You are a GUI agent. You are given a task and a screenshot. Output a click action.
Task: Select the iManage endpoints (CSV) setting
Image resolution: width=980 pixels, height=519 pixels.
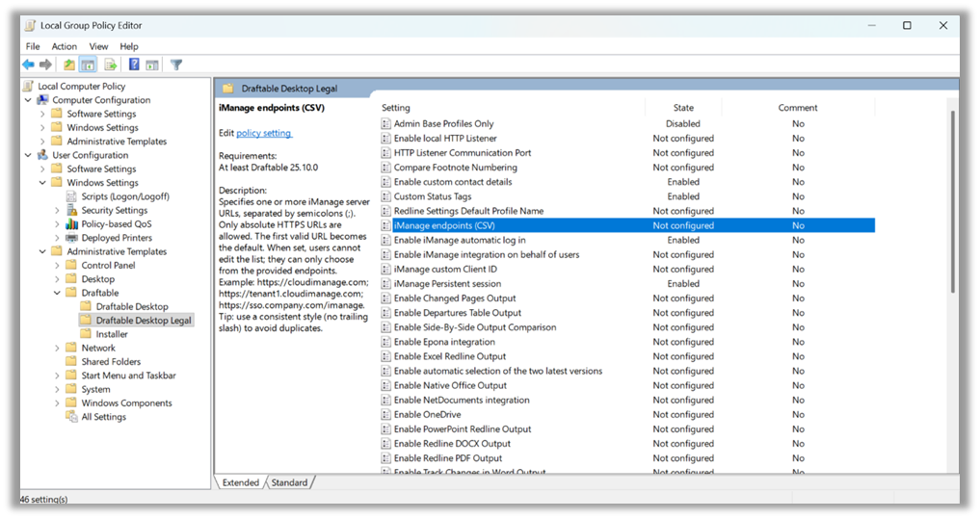point(627,225)
